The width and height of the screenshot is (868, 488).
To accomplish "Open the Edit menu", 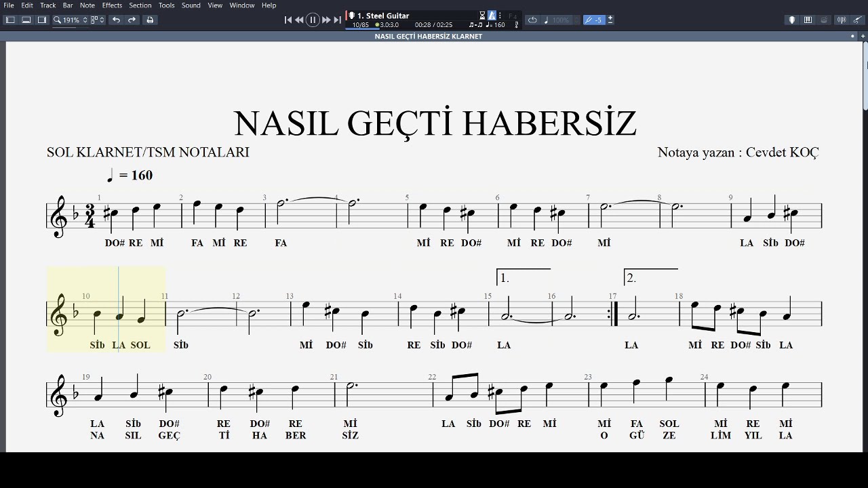I will coord(27,5).
